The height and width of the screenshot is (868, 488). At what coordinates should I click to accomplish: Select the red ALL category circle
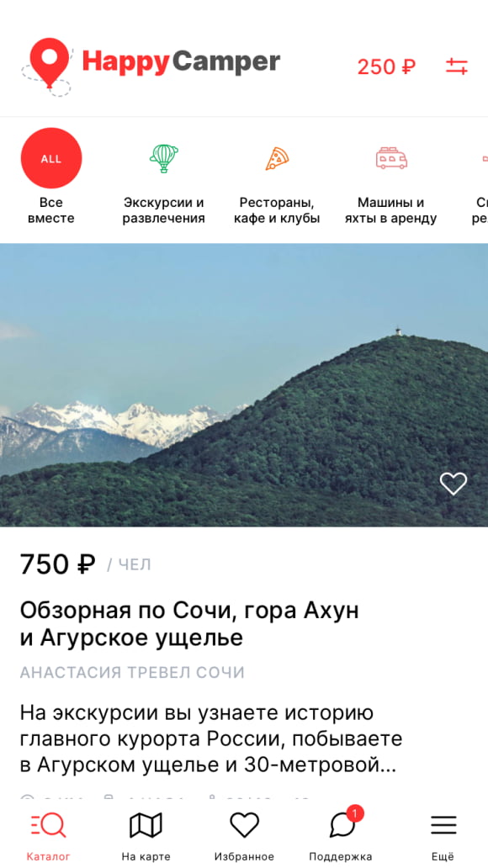[51, 158]
